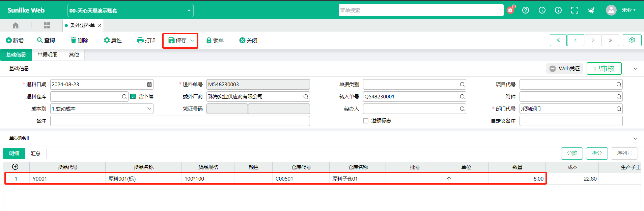This screenshot has height=211, width=644.
Task: Open the red notification icon
Action: point(511,10)
